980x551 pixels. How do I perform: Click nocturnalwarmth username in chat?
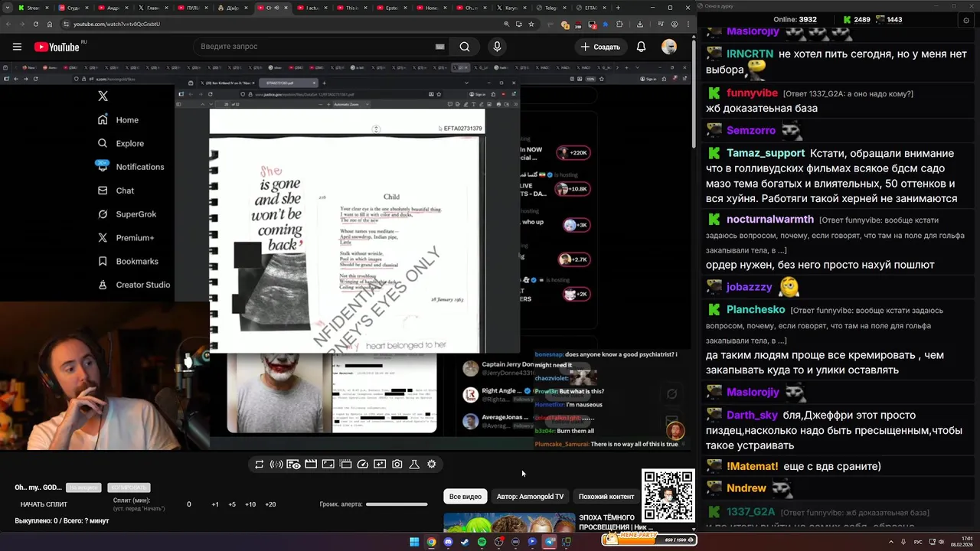coord(770,220)
